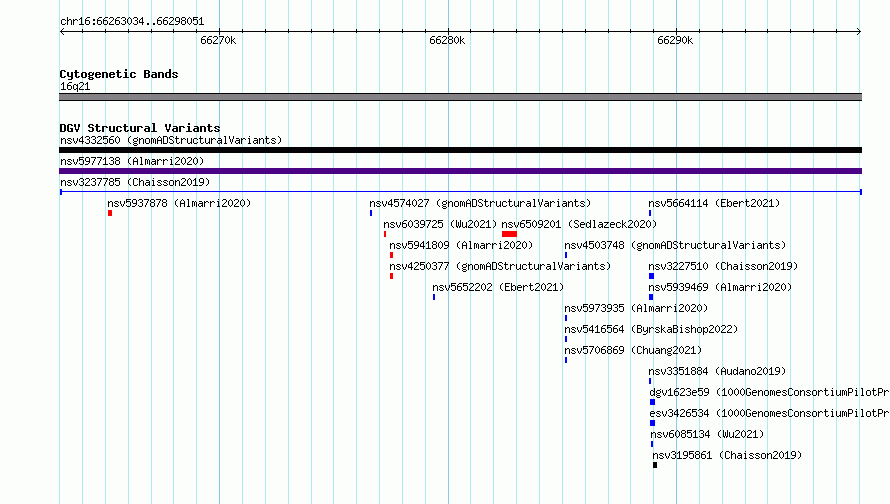Image resolution: width=890 pixels, height=504 pixels.
Task: Click the blue marker under nsv5664114
Action: [650, 213]
